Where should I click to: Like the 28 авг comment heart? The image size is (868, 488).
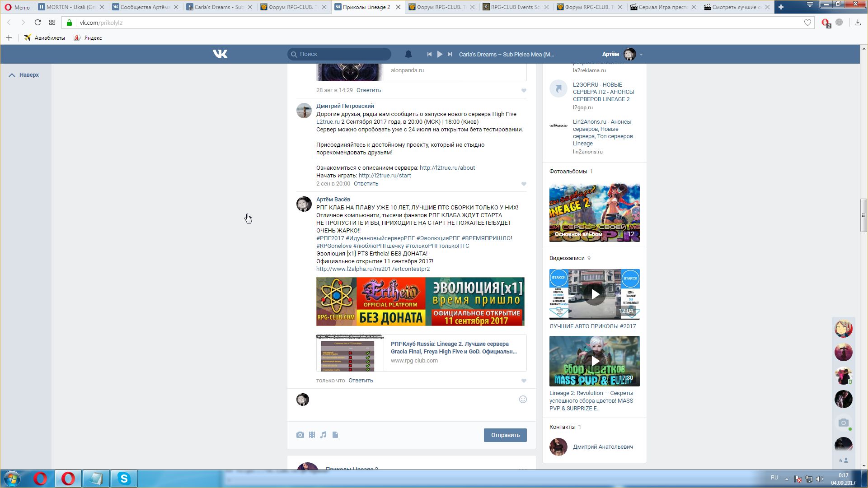(524, 90)
